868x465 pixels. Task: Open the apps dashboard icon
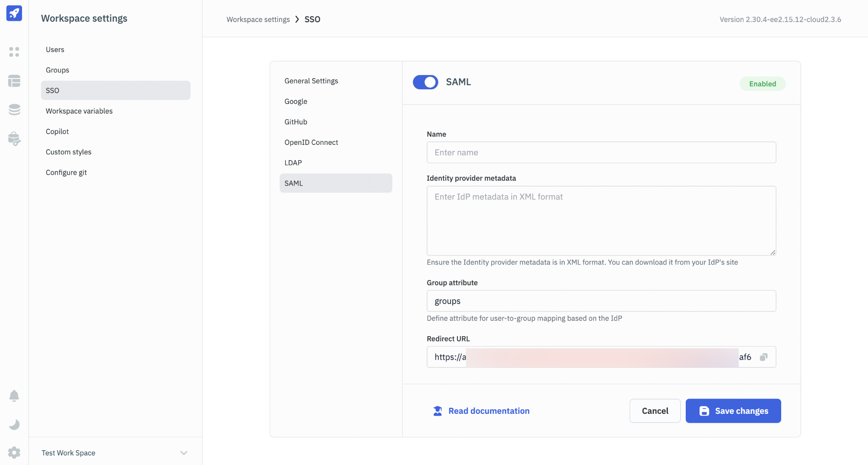coord(14,52)
